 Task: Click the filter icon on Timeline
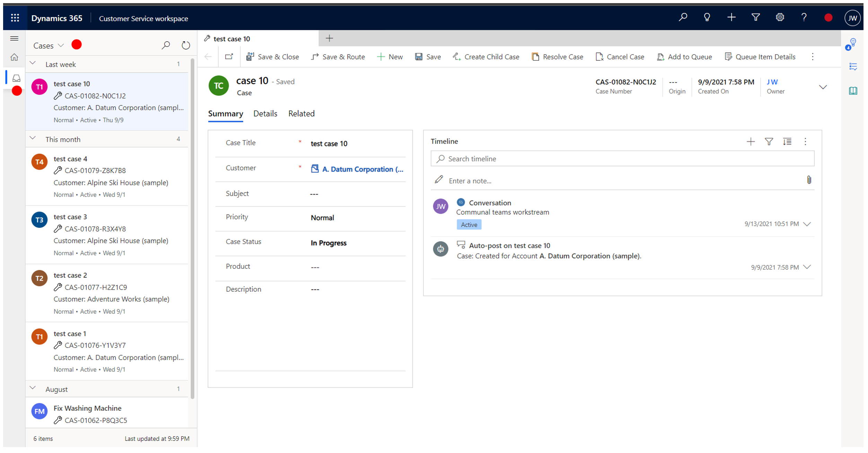click(769, 142)
